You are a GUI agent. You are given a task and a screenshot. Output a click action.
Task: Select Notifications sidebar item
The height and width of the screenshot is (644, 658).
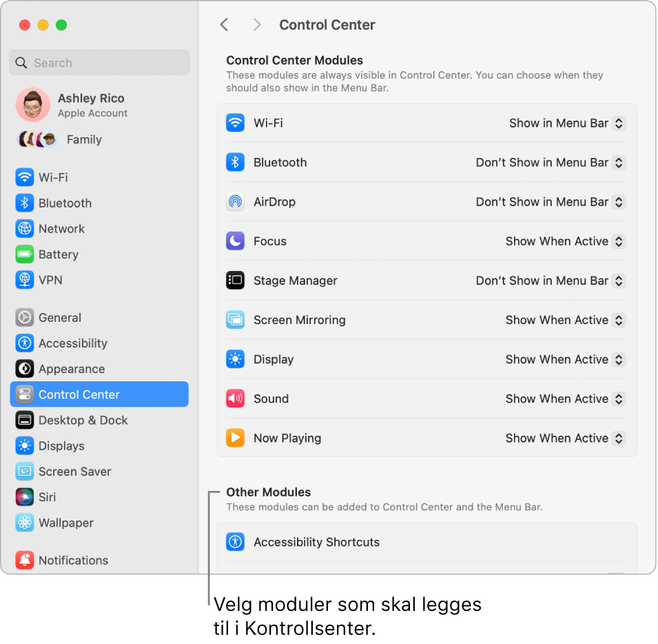click(x=99, y=560)
